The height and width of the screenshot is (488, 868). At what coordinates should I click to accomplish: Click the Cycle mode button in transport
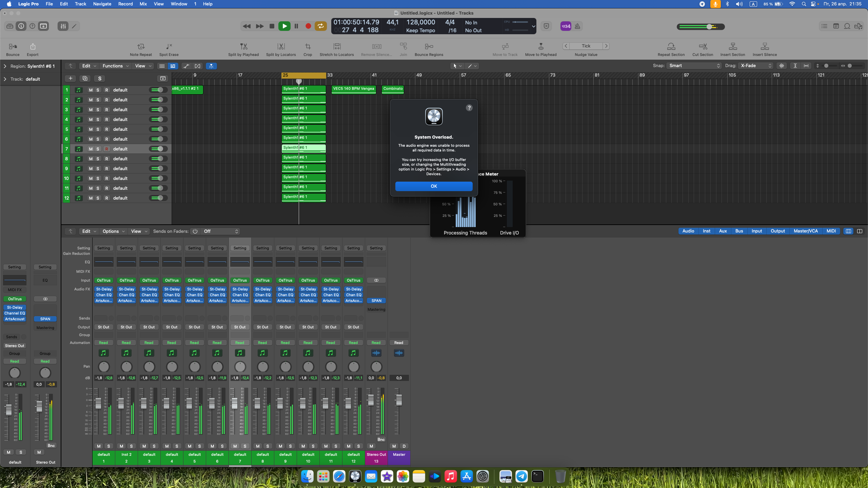[320, 26]
